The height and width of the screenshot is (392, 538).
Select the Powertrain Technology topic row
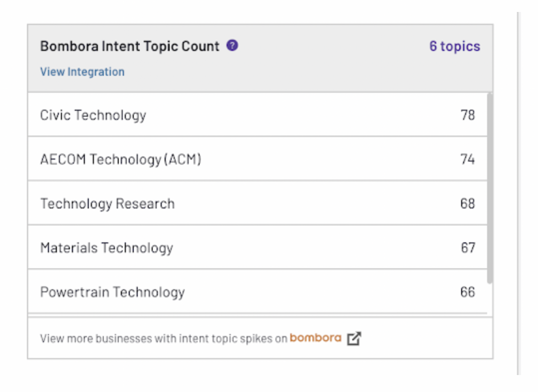[x=112, y=292]
